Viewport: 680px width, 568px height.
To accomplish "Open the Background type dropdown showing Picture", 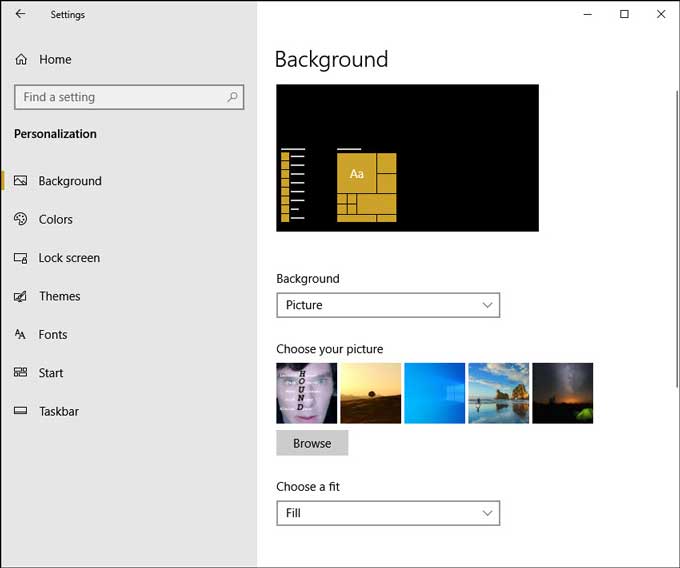I will click(388, 305).
